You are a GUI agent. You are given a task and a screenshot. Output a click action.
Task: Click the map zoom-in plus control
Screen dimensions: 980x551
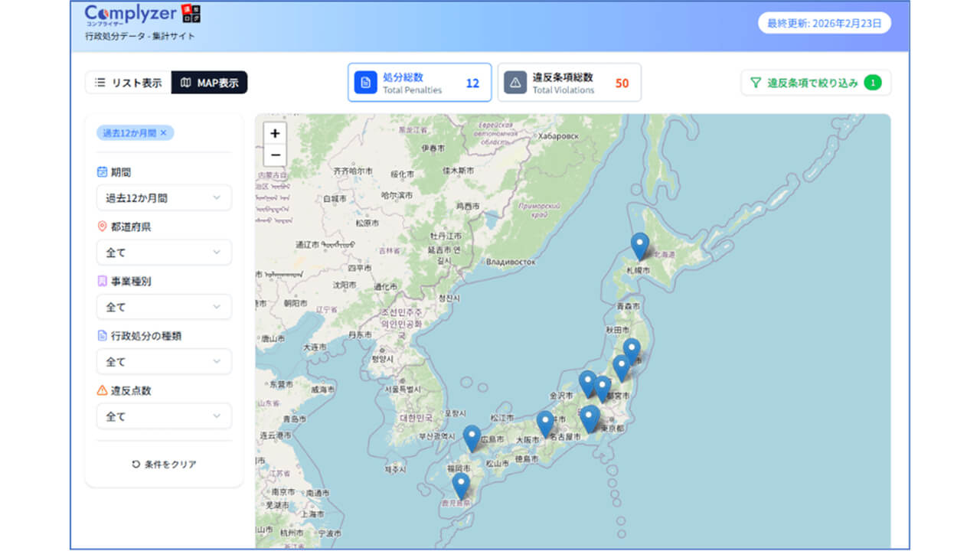click(x=274, y=133)
